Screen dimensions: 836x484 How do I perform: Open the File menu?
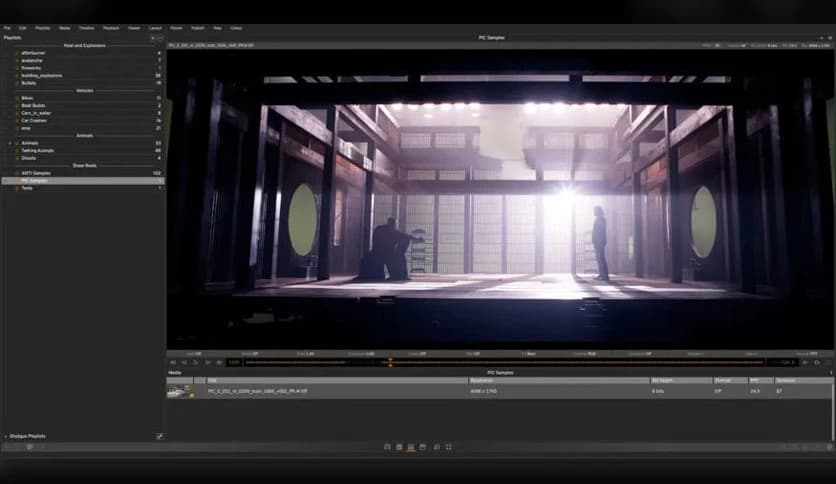[7, 28]
